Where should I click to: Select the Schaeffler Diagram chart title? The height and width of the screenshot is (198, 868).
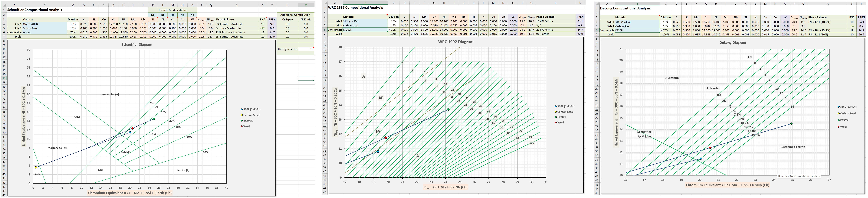(137, 44)
